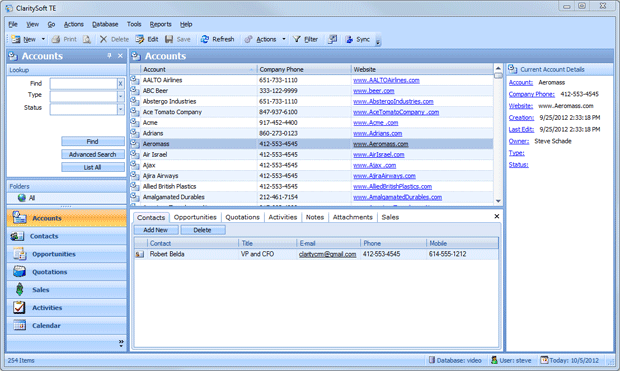Select the AALTO Airlines account row
The width and height of the screenshot is (620, 371).
click(312, 80)
